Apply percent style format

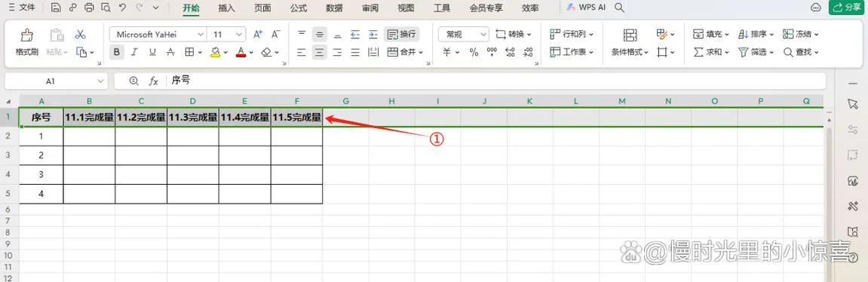coord(474,52)
